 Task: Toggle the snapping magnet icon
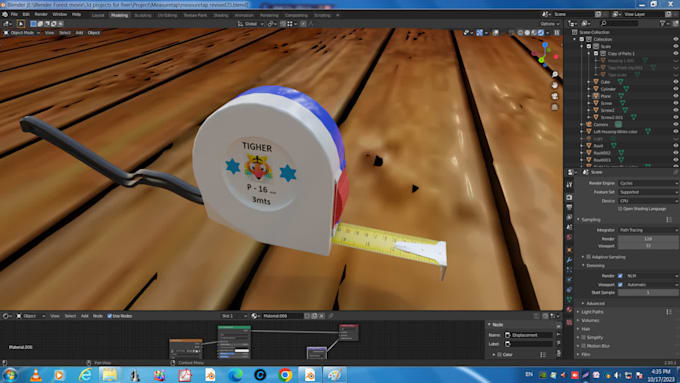coord(282,24)
